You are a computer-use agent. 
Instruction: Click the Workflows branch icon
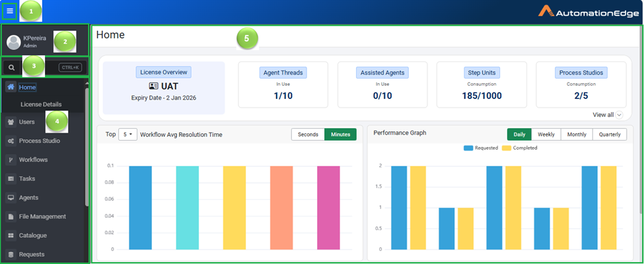click(x=11, y=160)
